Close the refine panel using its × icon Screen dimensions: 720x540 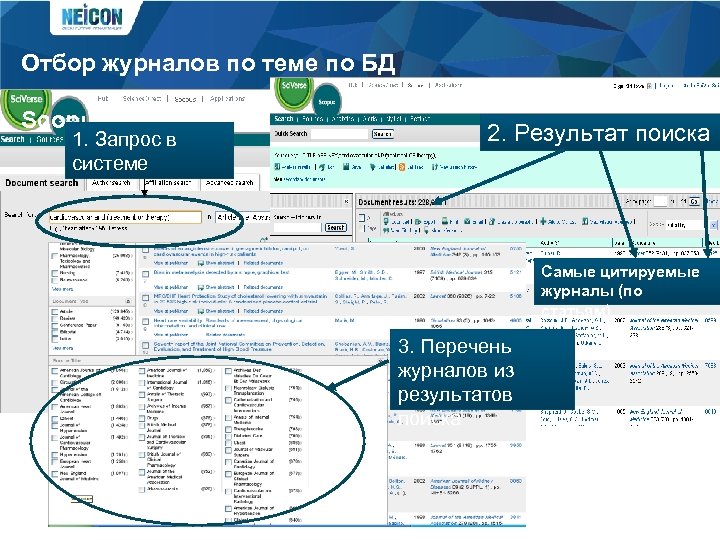tap(347, 202)
